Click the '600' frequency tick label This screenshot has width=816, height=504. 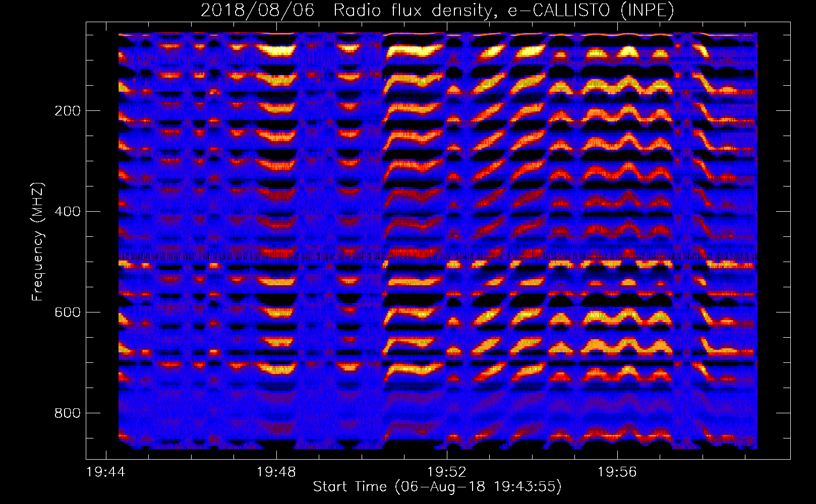click(x=68, y=312)
